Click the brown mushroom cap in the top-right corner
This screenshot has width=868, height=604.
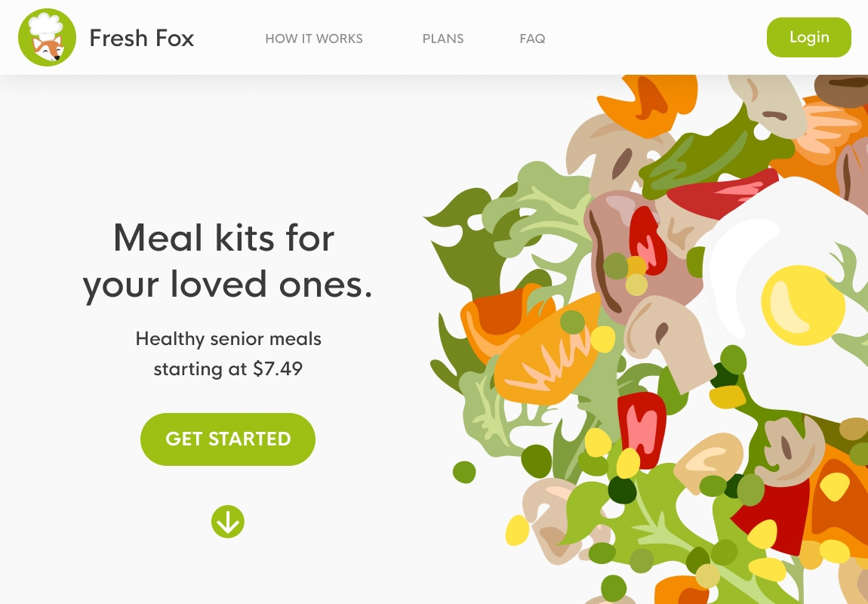842,88
